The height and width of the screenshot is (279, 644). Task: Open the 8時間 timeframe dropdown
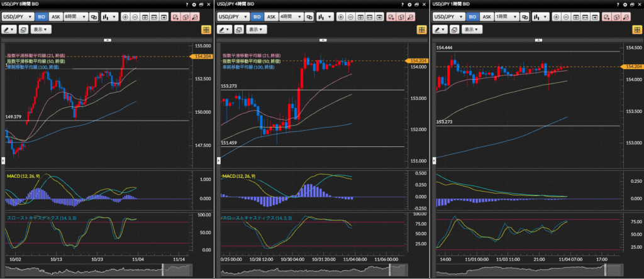coord(76,17)
